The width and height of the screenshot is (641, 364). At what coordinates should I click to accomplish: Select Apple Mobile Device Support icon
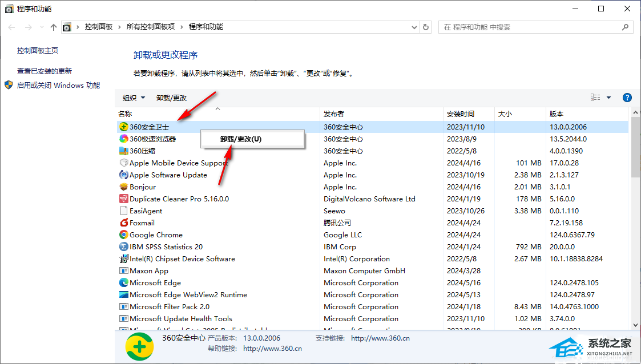click(123, 163)
